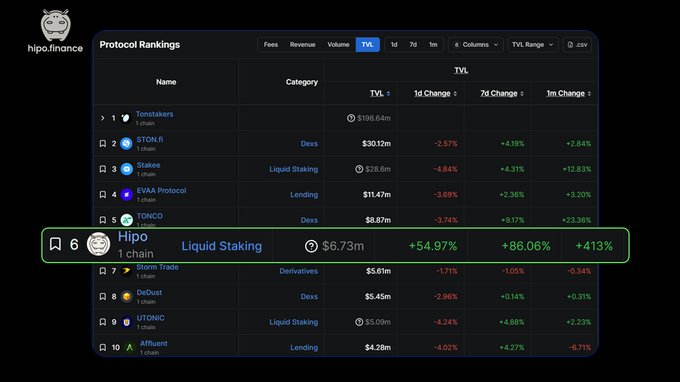This screenshot has height=382, width=680.
Task: Open Lending category in EVAA row
Action: tap(304, 195)
